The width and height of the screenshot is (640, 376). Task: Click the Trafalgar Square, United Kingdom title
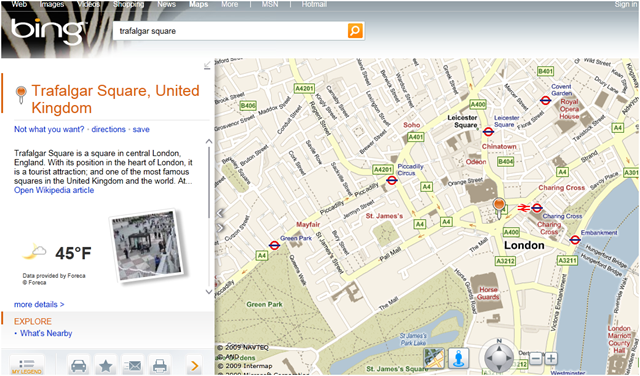tap(115, 99)
